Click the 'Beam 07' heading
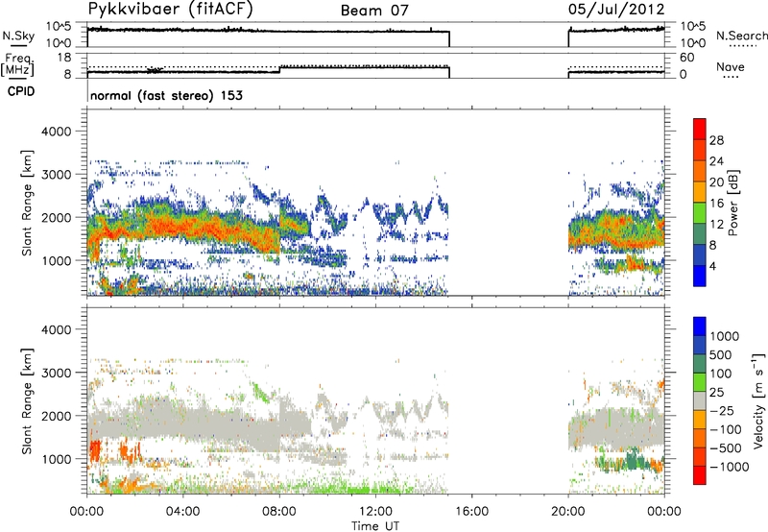The width and height of the screenshot is (768, 532). [x=374, y=11]
